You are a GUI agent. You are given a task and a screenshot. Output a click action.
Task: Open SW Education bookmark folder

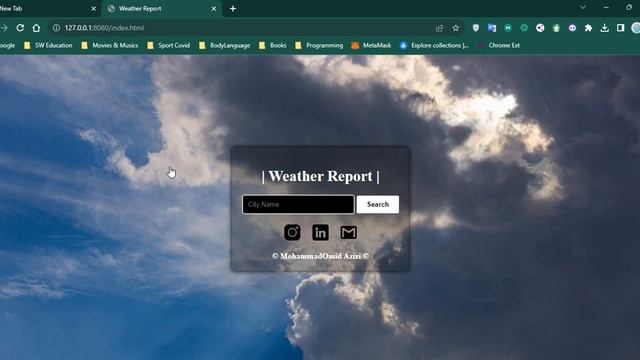pyautogui.click(x=48, y=45)
